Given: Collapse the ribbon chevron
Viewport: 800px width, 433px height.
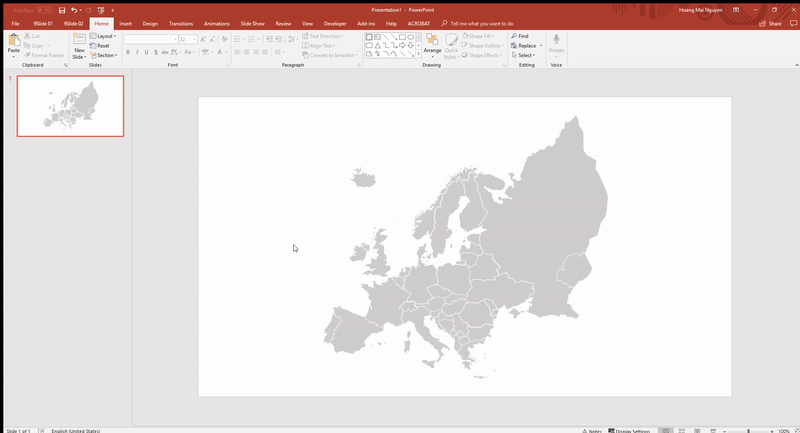Looking at the screenshot, I should click(x=796, y=65).
